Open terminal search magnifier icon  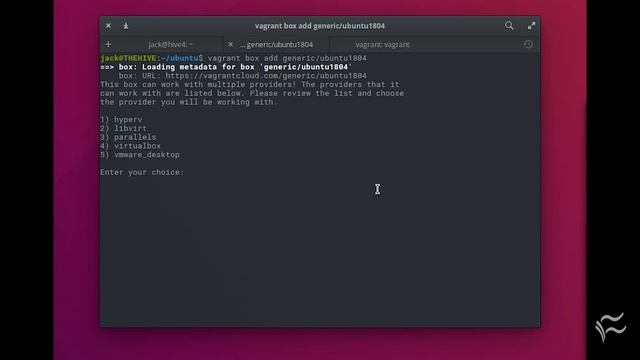509,26
